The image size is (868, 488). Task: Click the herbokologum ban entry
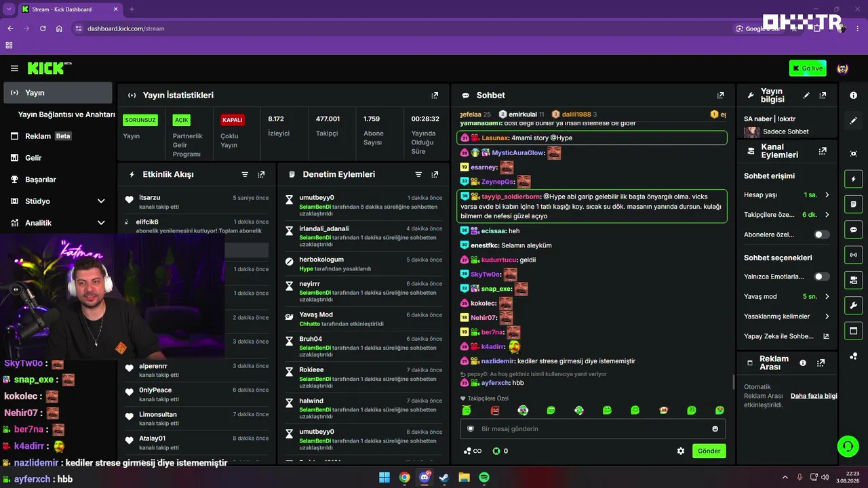pos(365,264)
